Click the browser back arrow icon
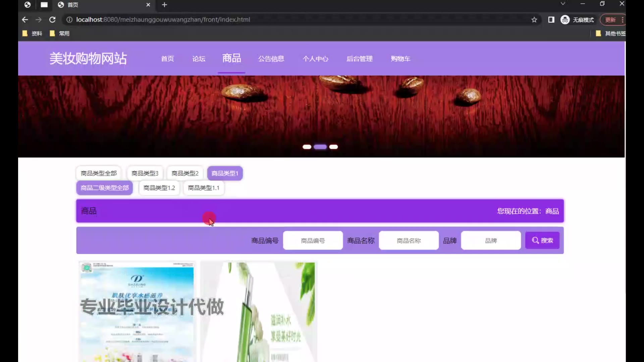644x362 pixels. pyautogui.click(x=25, y=20)
